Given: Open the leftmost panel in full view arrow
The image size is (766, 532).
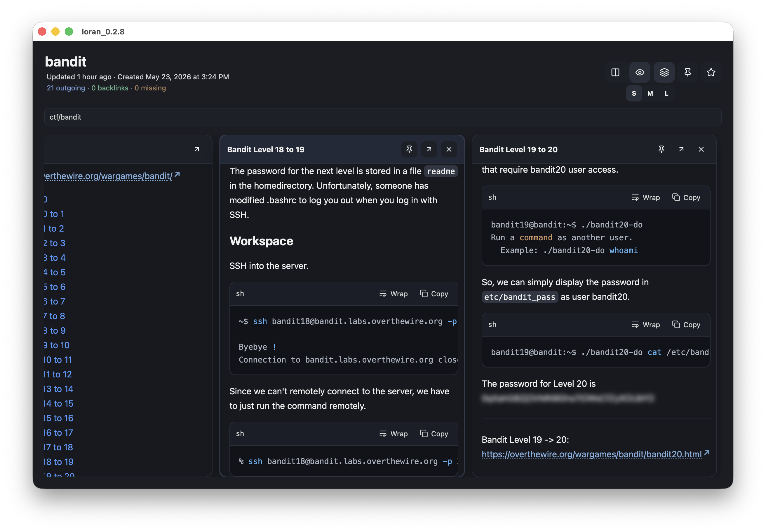Looking at the screenshot, I should pyautogui.click(x=197, y=149).
